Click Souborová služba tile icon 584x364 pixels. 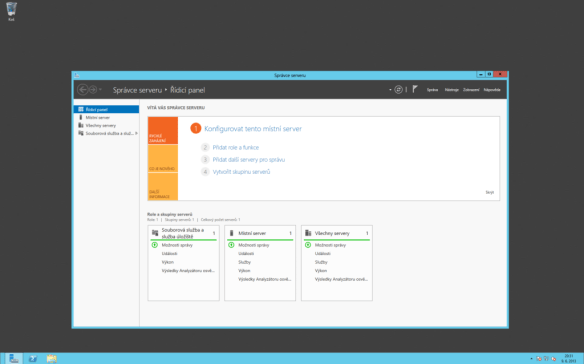[x=155, y=233]
